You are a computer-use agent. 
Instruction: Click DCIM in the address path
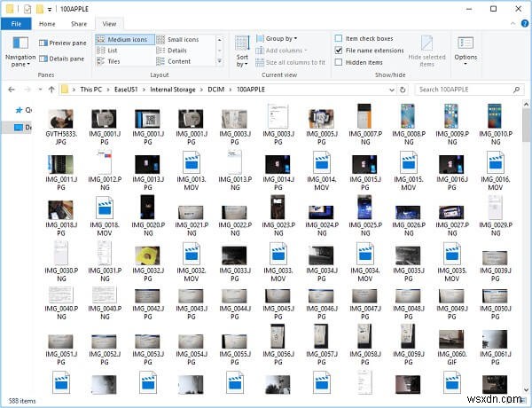pyautogui.click(x=216, y=90)
